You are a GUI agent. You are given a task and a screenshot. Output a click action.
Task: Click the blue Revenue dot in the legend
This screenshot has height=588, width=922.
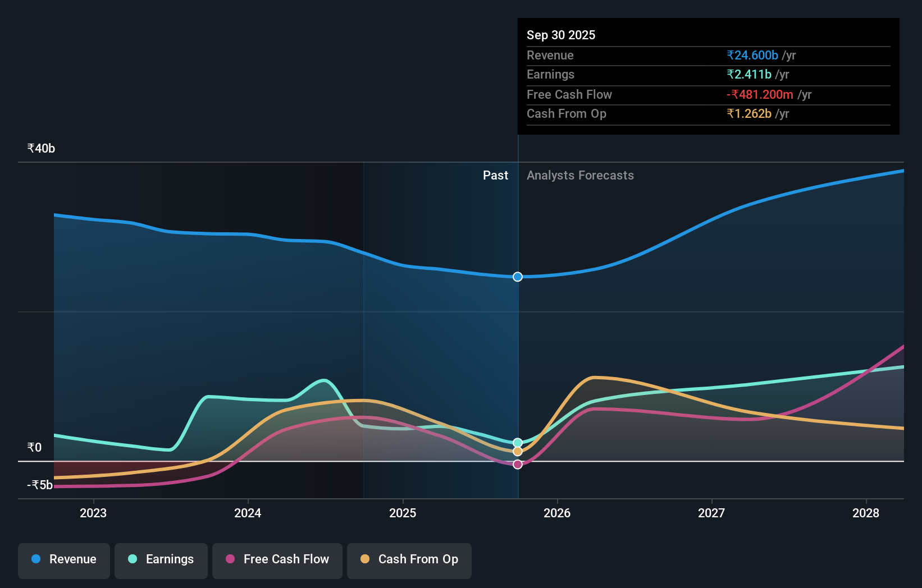pyautogui.click(x=36, y=559)
